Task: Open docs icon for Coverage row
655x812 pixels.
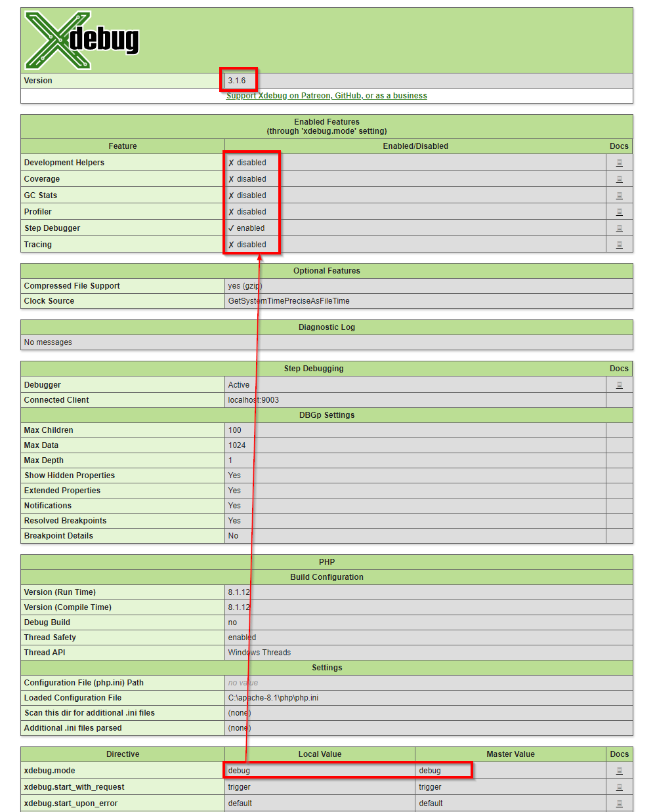Action: [x=619, y=179]
